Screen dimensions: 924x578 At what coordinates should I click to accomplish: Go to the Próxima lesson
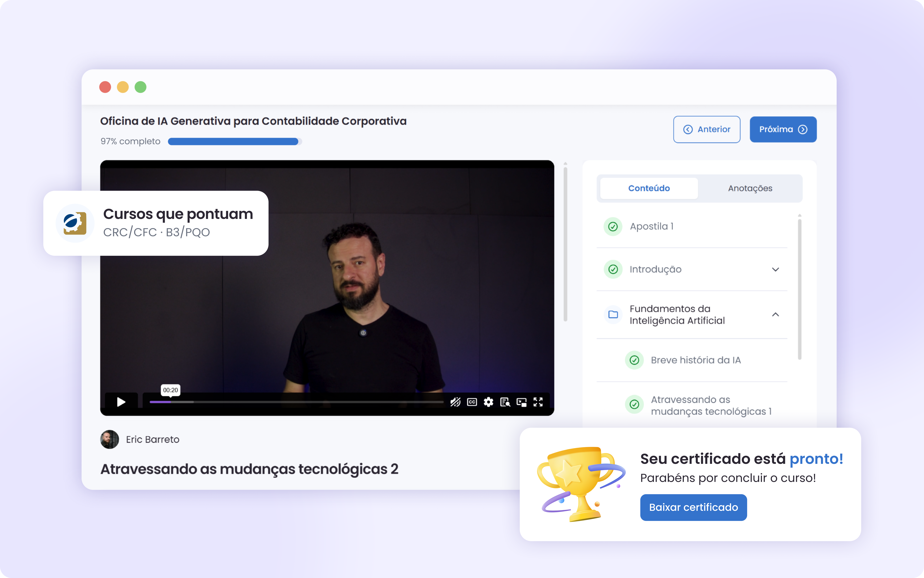[783, 129]
